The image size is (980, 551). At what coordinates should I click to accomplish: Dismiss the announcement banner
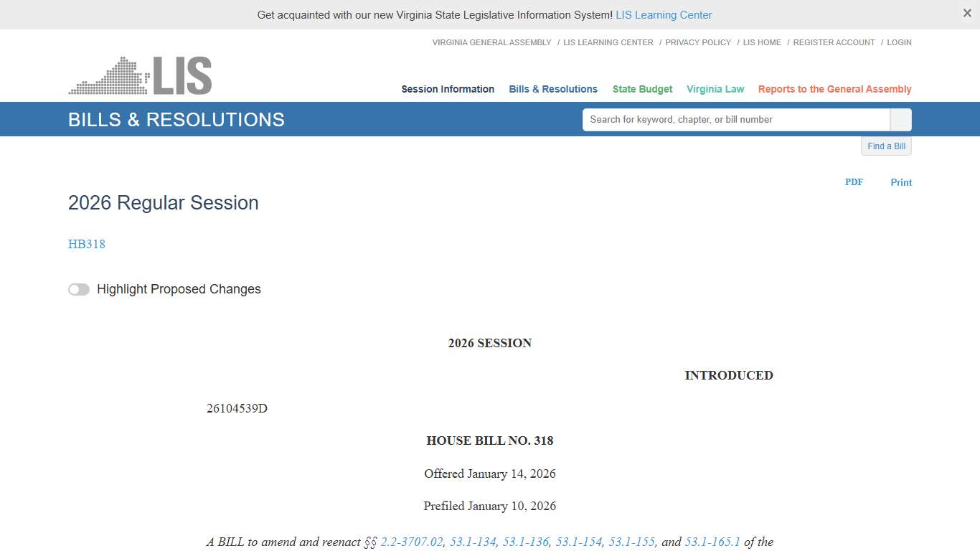(967, 13)
